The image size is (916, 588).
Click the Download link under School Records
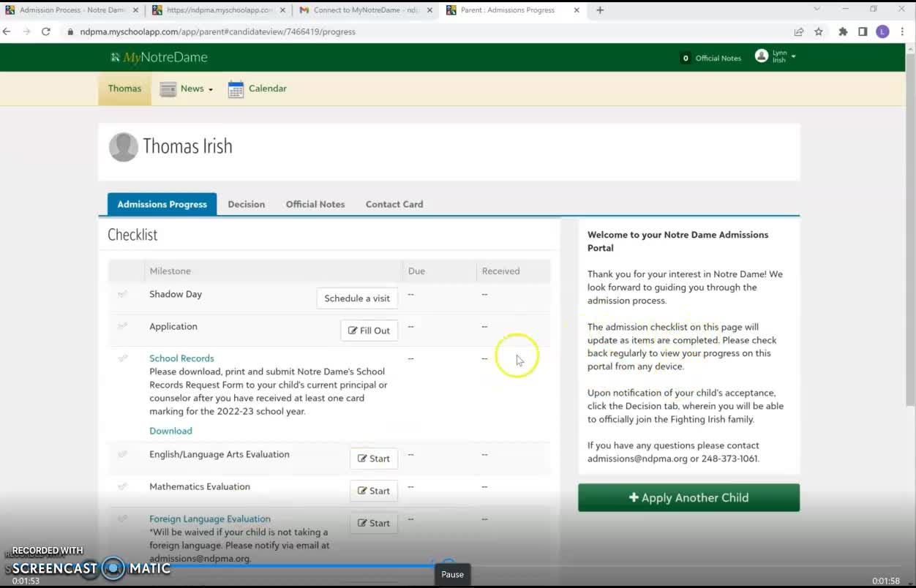point(170,431)
